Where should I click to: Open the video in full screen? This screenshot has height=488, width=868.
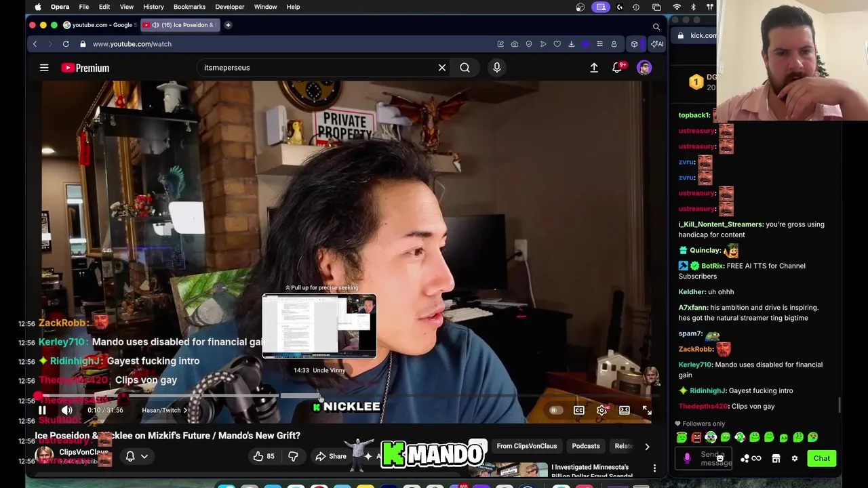coord(647,410)
